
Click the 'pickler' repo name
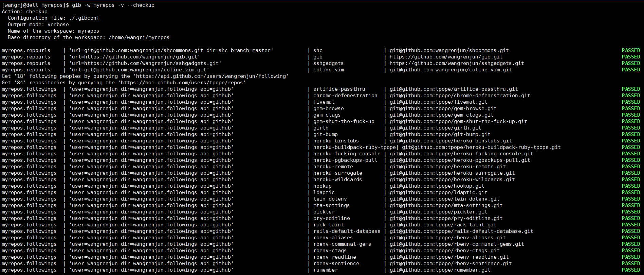pyautogui.click(x=324, y=212)
